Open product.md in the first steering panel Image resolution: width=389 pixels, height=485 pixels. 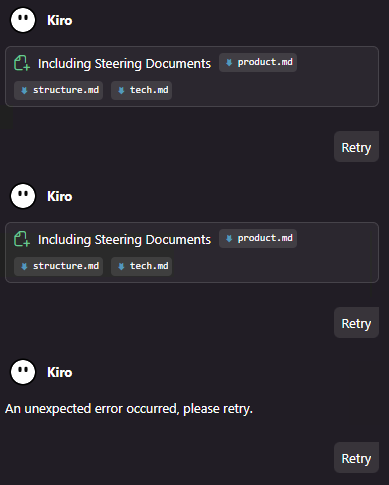click(258, 62)
